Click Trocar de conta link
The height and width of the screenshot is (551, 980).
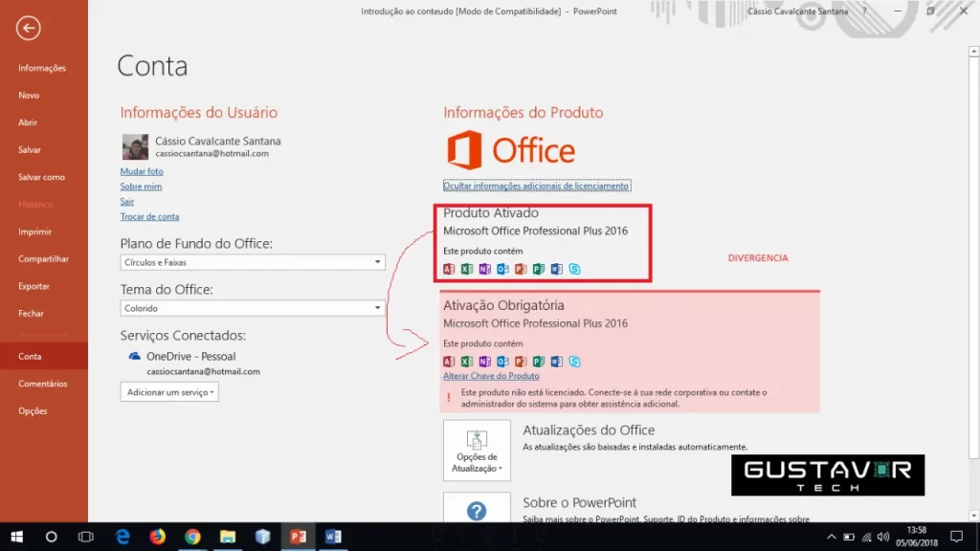pyautogui.click(x=149, y=216)
